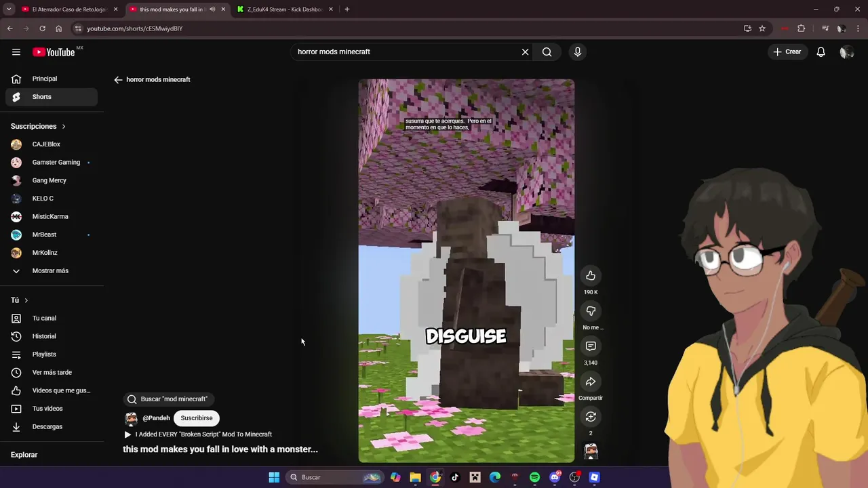The height and width of the screenshot is (488, 868).
Task: Open the MrBeast subscription channel
Action: tap(51, 235)
